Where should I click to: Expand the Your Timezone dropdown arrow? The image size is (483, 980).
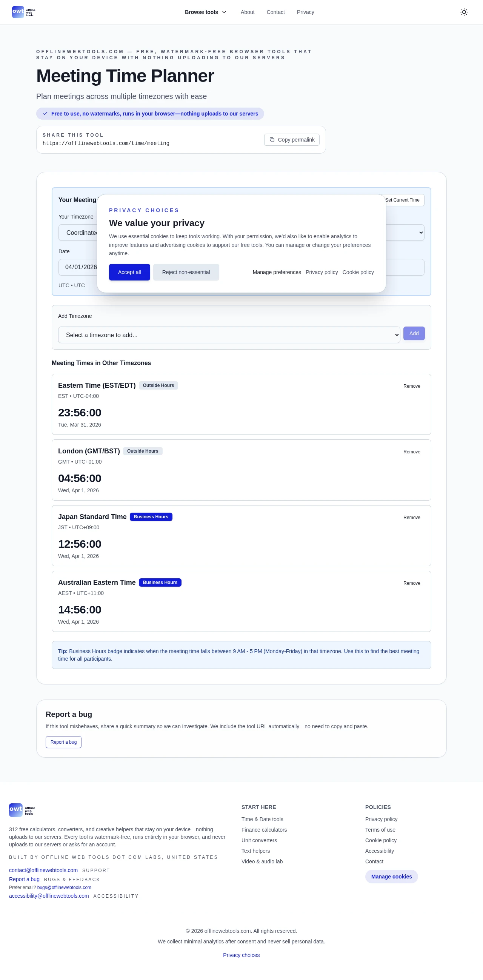[421, 233]
